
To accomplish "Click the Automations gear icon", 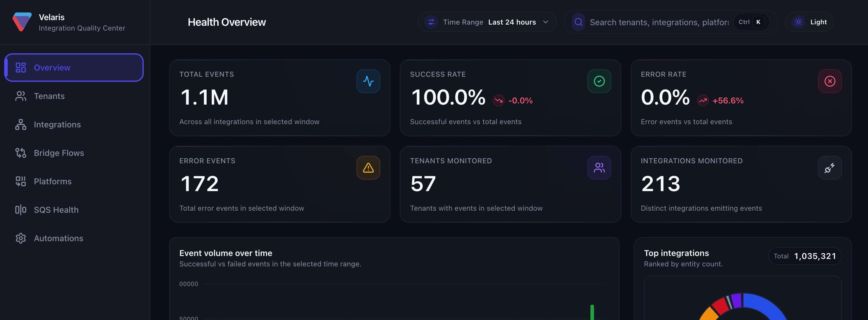I will (x=20, y=238).
